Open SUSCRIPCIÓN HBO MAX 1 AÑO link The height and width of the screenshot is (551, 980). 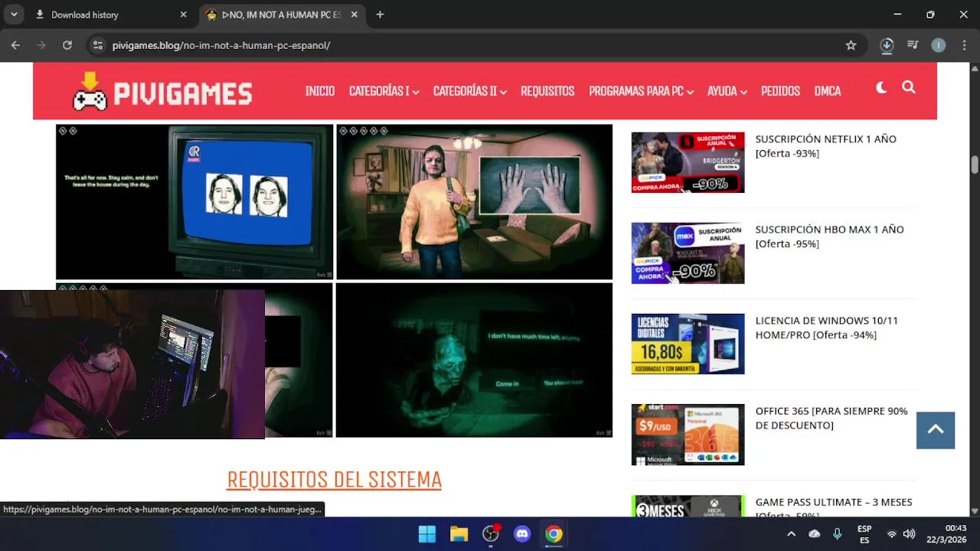829,236
